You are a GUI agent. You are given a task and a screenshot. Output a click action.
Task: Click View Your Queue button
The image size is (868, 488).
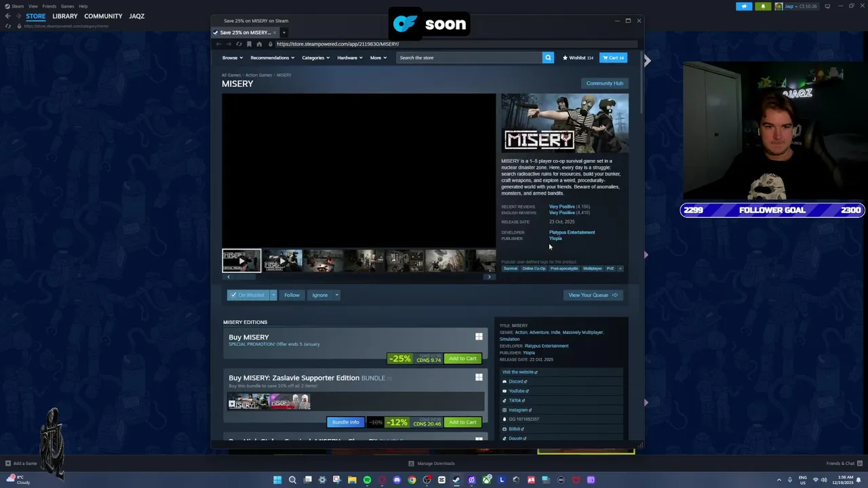(x=593, y=295)
